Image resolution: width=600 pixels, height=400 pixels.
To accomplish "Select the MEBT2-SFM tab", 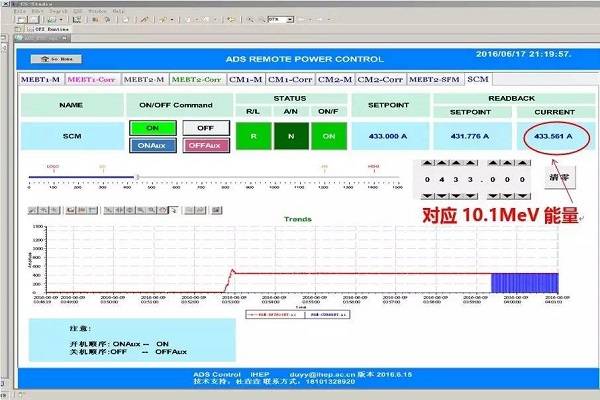I will click(x=434, y=79).
